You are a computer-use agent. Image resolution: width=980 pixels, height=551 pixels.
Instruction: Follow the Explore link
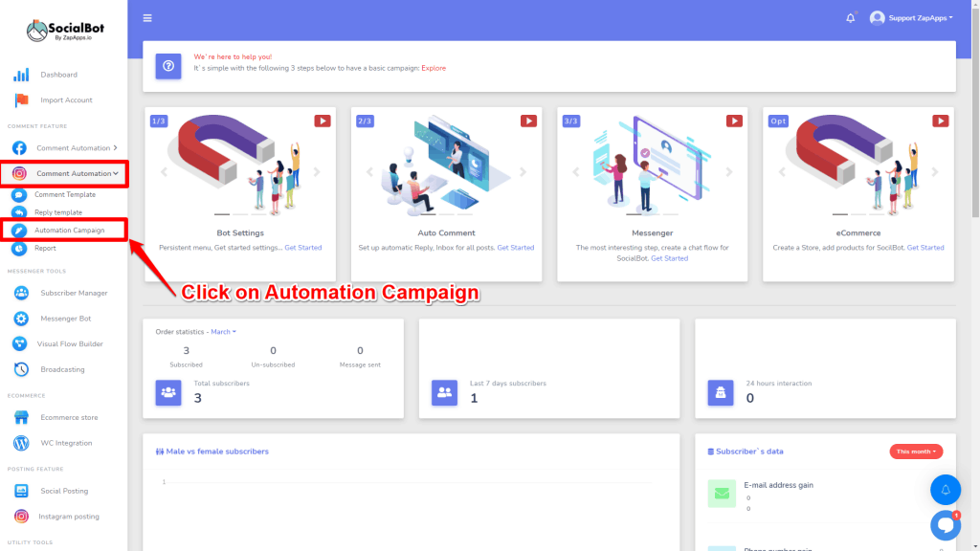[x=434, y=68]
